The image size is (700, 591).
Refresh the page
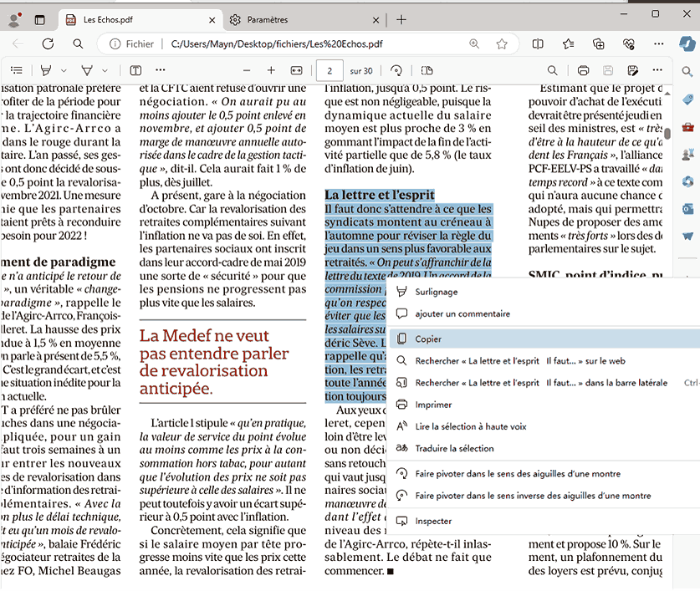(x=48, y=43)
